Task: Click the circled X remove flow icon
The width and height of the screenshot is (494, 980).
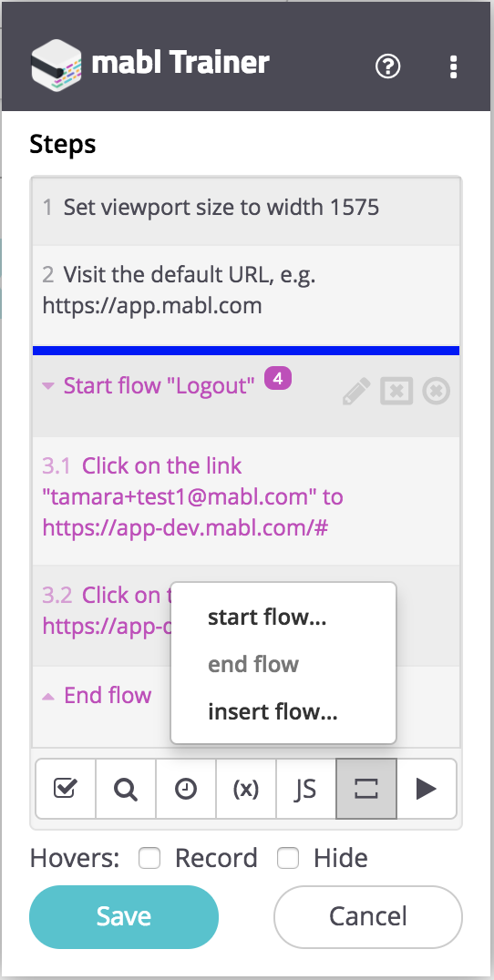Action: (437, 392)
